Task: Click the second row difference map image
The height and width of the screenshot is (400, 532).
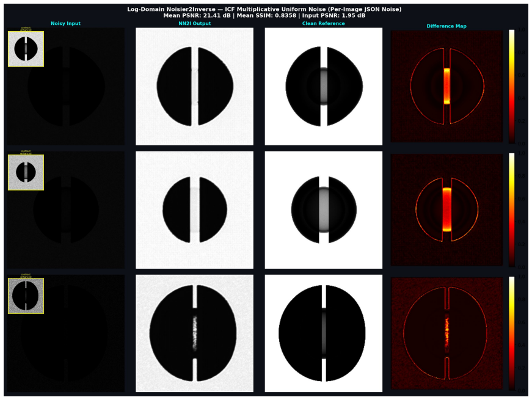Action: click(x=446, y=210)
